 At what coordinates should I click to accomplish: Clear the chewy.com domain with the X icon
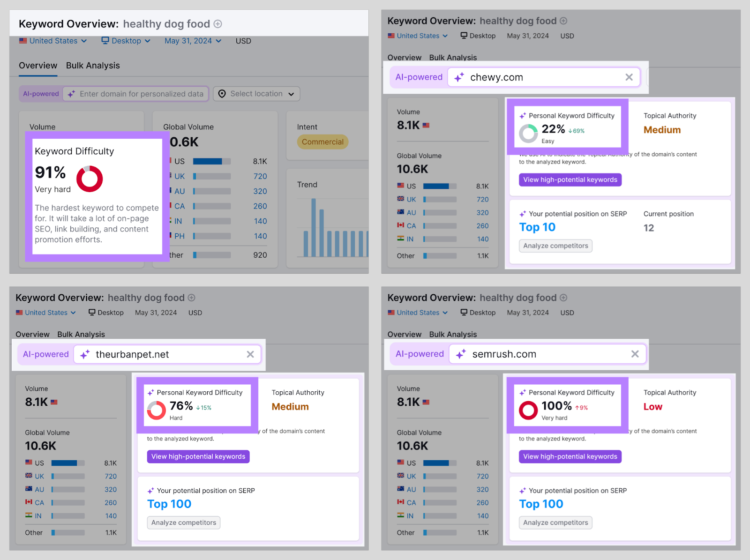pyautogui.click(x=629, y=77)
